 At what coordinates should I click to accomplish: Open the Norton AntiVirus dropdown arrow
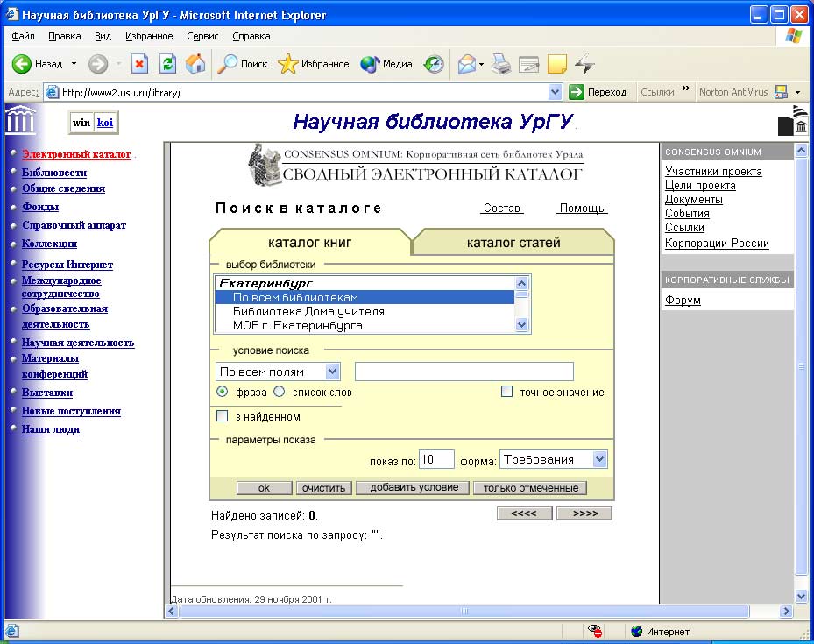(x=798, y=92)
